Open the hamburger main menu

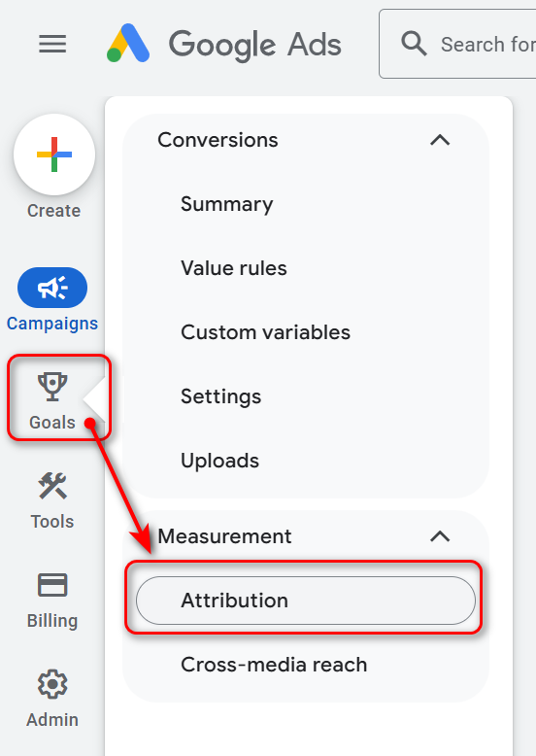[x=52, y=44]
